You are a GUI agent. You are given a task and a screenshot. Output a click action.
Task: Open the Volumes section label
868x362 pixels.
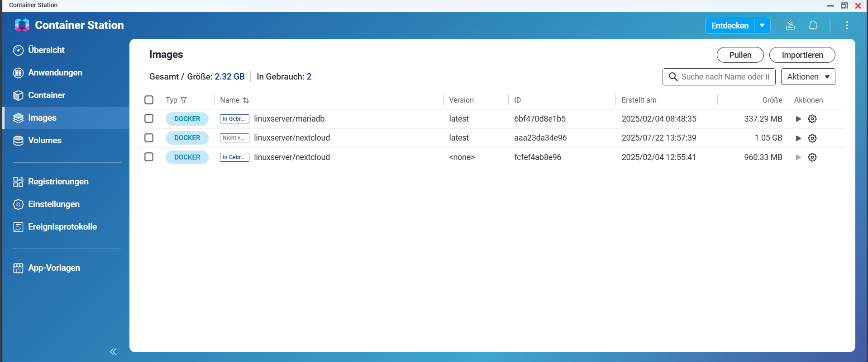(45, 141)
